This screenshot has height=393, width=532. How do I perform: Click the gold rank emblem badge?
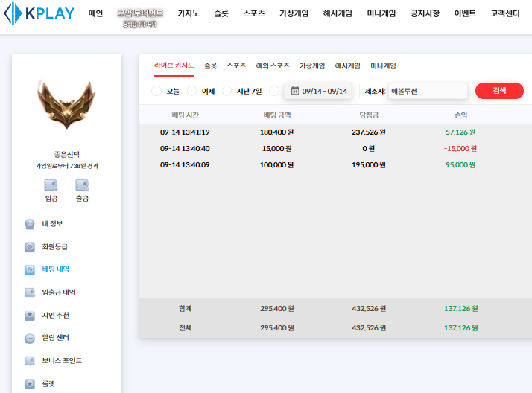click(67, 104)
